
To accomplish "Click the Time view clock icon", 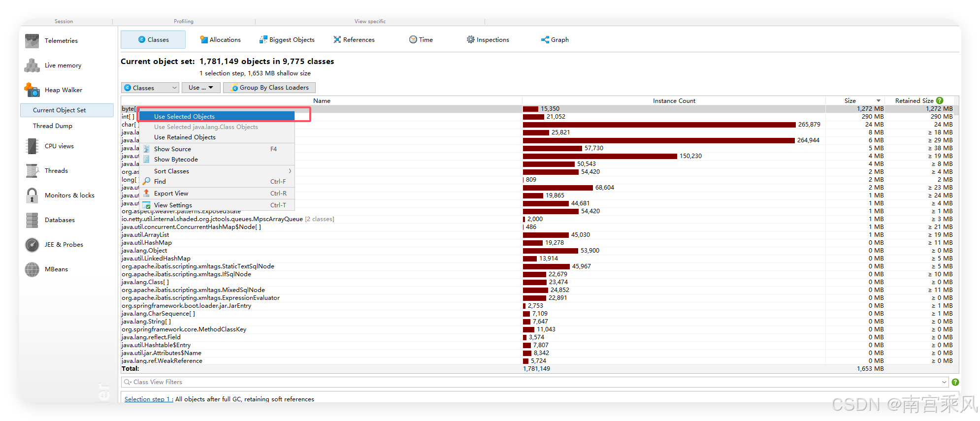I will [413, 39].
